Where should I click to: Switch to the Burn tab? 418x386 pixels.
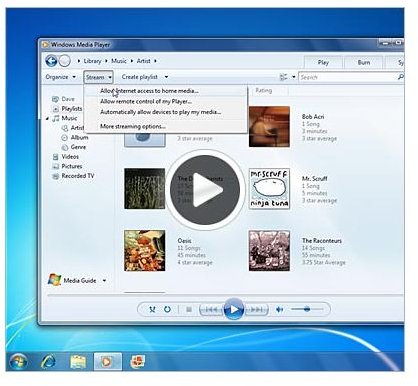pos(364,62)
